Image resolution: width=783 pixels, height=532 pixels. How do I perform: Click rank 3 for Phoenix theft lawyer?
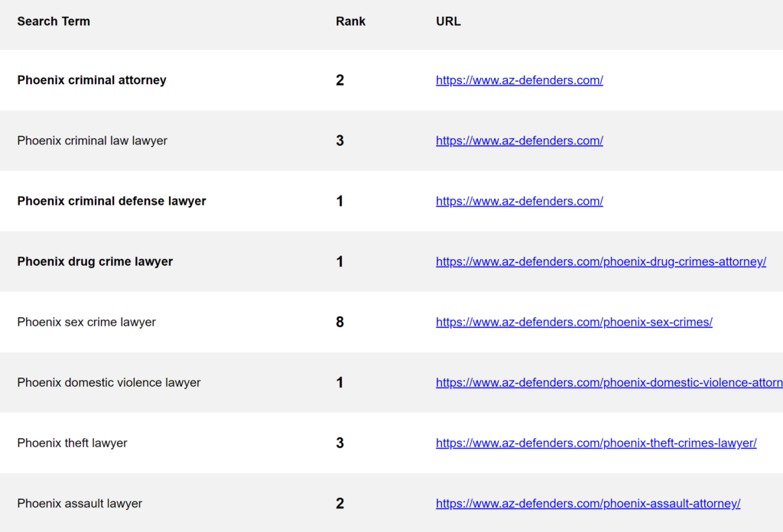[340, 443]
